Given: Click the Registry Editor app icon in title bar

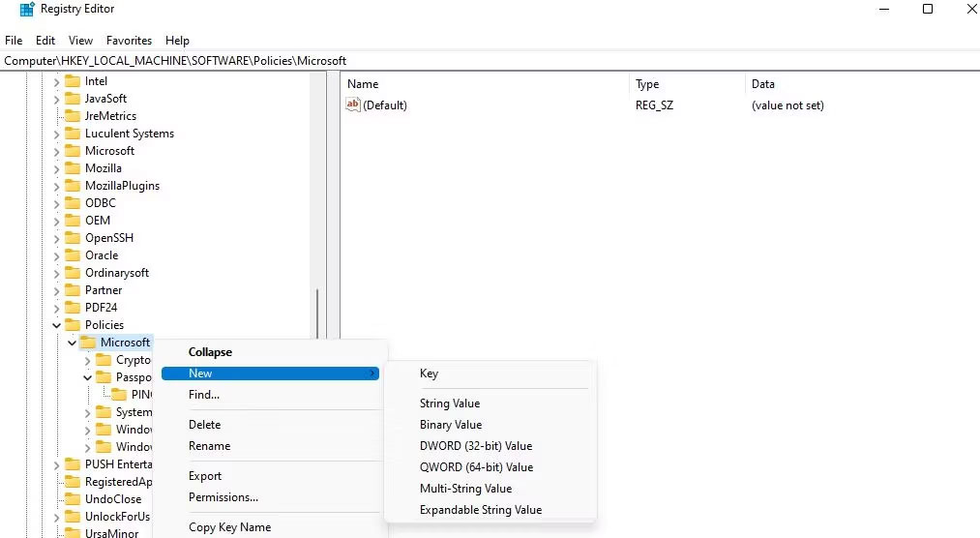Looking at the screenshot, I should [x=27, y=10].
